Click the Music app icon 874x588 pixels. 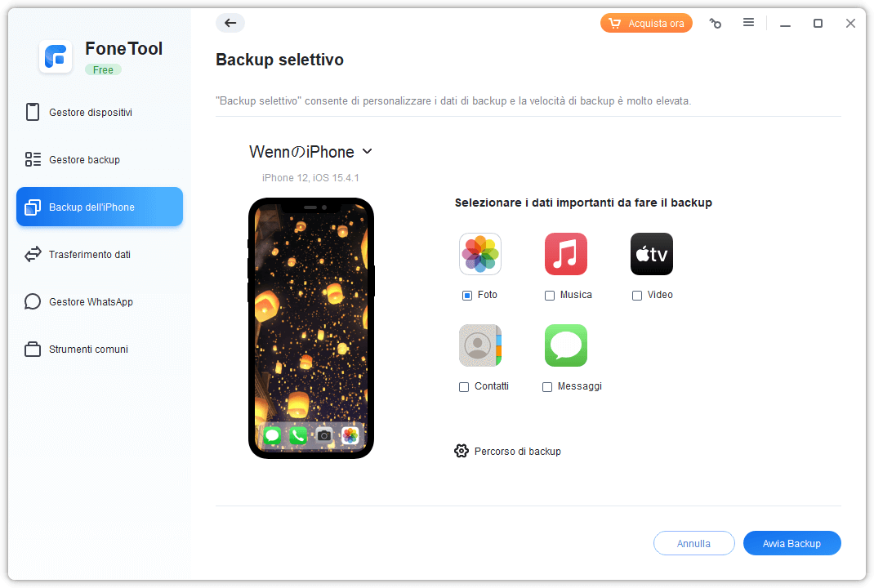[x=566, y=254]
